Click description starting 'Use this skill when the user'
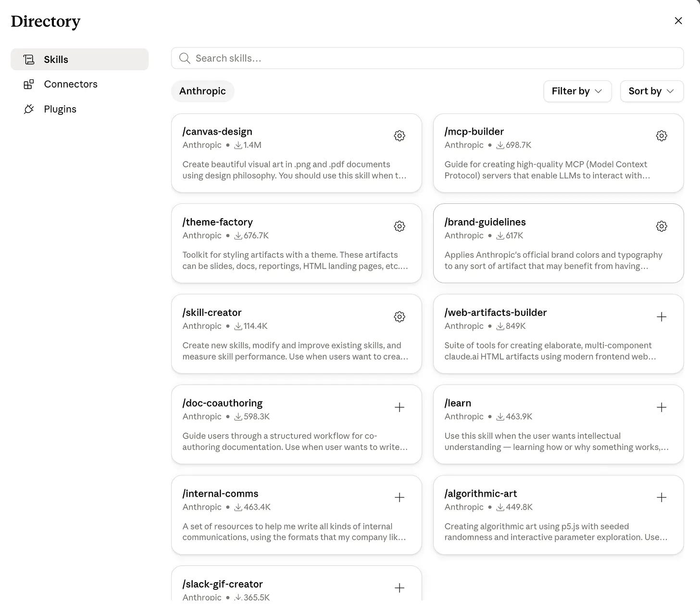The width and height of the screenshot is (700, 612). tap(557, 441)
